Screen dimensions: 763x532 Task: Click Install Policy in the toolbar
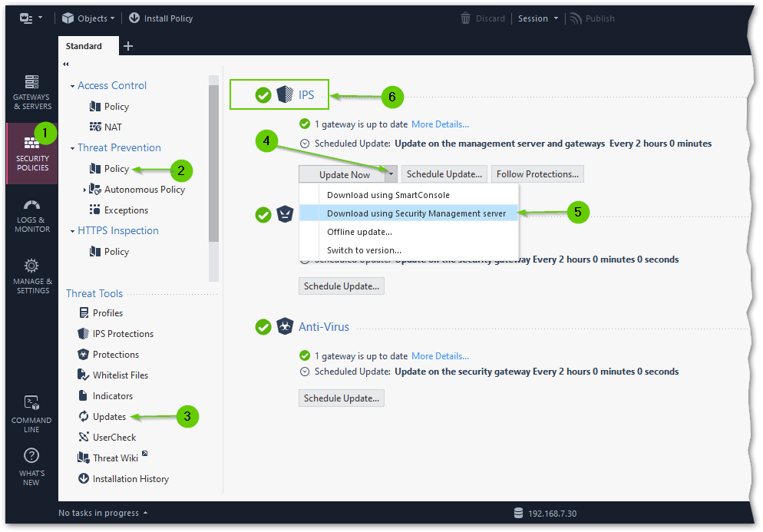click(161, 18)
